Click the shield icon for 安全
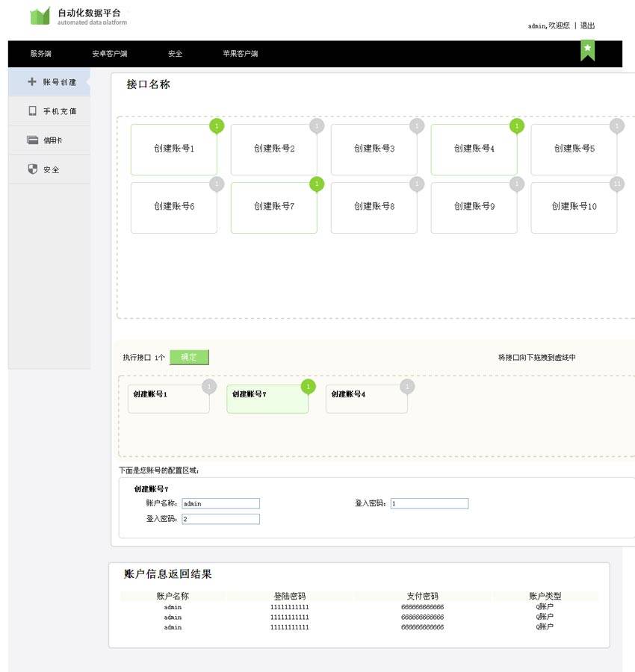The height and width of the screenshot is (672, 635). click(x=32, y=169)
